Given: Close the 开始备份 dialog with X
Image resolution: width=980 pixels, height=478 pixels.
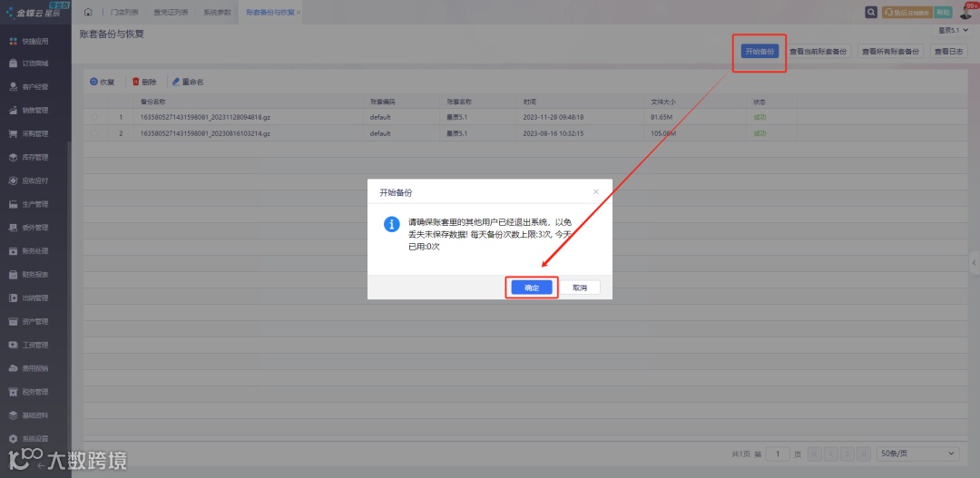Looking at the screenshot, I should (x=595, y=191).
